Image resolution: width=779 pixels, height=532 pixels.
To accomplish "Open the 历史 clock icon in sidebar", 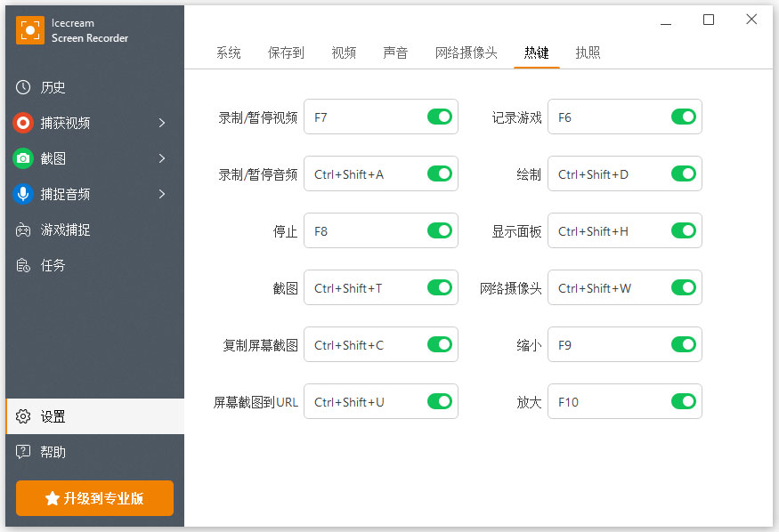I will 20,87.
